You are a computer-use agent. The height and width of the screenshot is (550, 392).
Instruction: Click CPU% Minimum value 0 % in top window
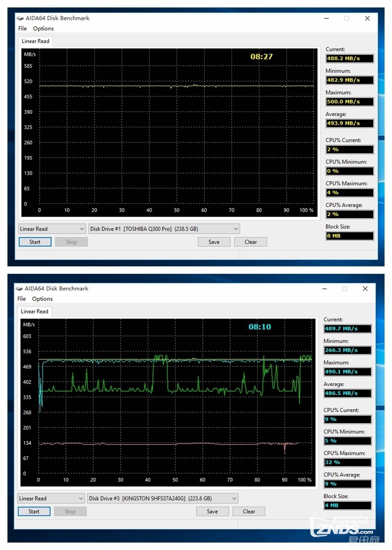350,171
